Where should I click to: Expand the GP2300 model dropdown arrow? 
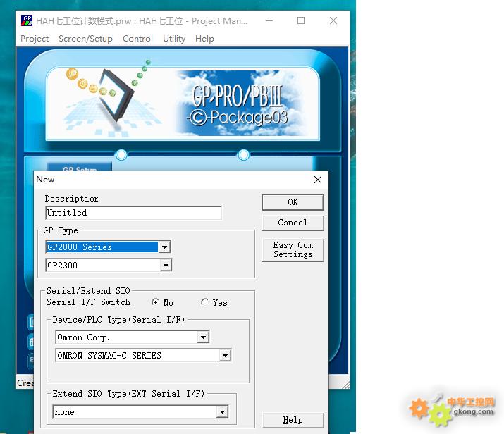tap(166, 266)
